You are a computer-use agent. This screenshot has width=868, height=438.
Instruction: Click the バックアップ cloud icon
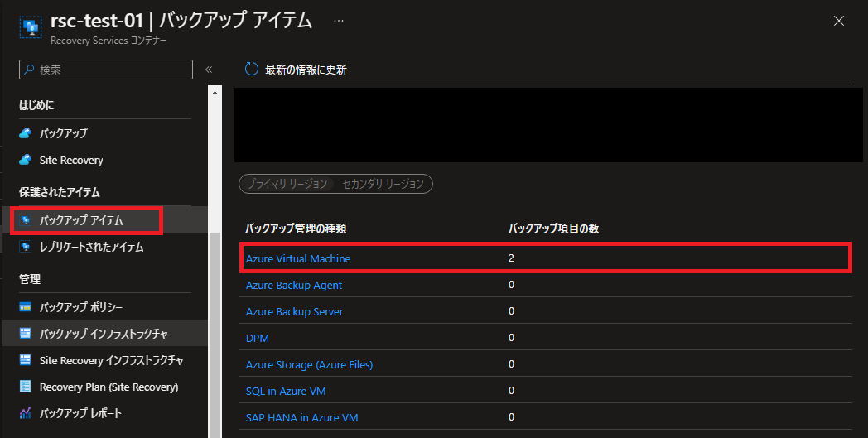pos(26,133)
